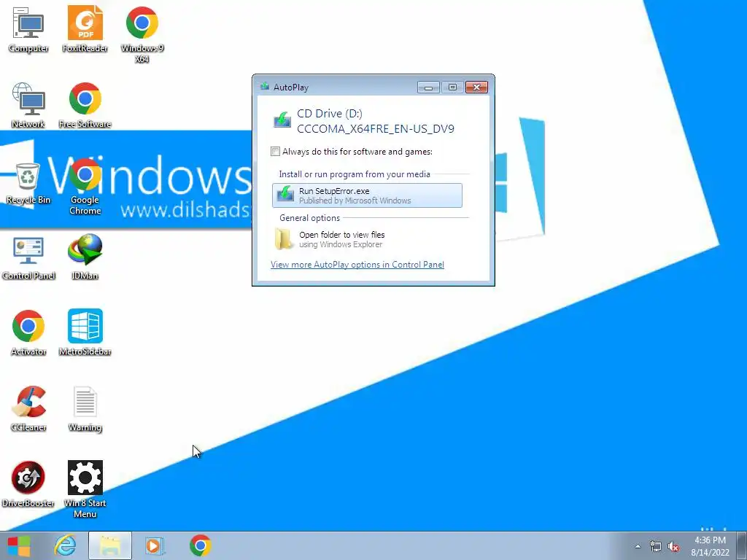
Task: Open the clock showing 4:36 PM
Action: [x=710, y=545]
